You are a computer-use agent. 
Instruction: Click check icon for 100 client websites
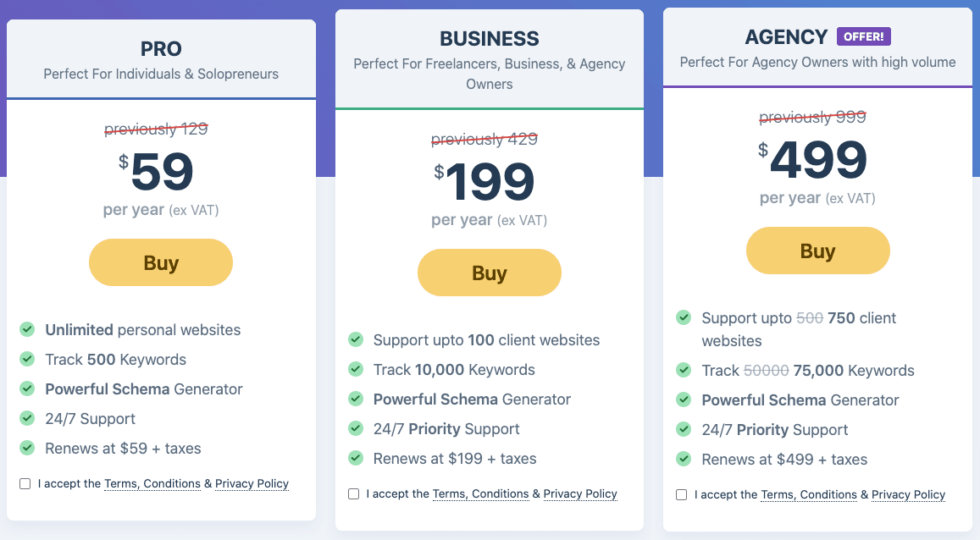pos(356,339)
